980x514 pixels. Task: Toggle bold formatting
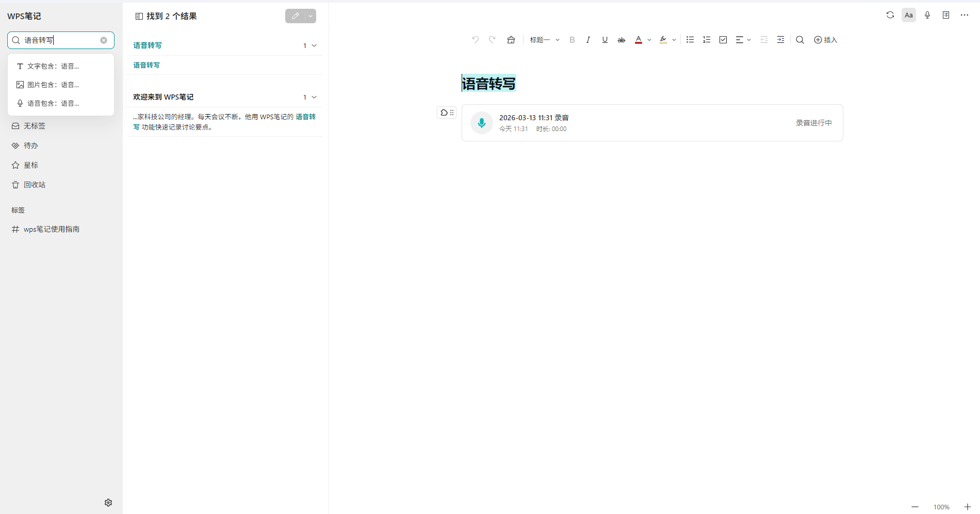(572, 40)
